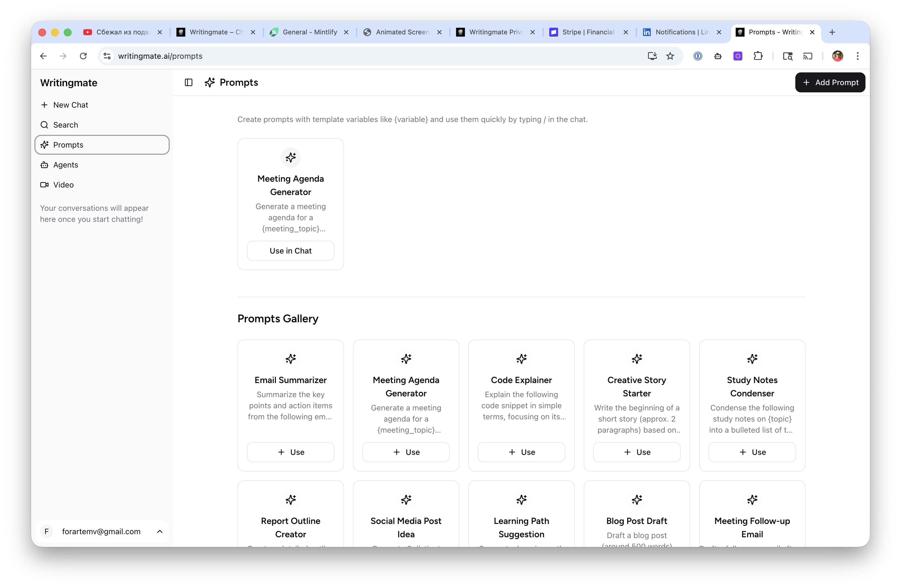The width and height of the screenshot is (901, 588).
Task: Click the sparkle icon on Blog Post Draft card
Action: coord(637,500)
